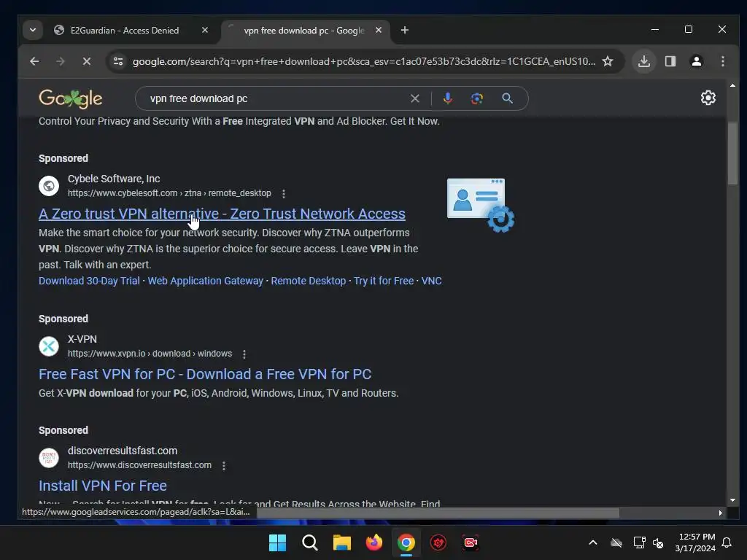
Task: Open a new tab with plus button
Action: click(404, 30)
